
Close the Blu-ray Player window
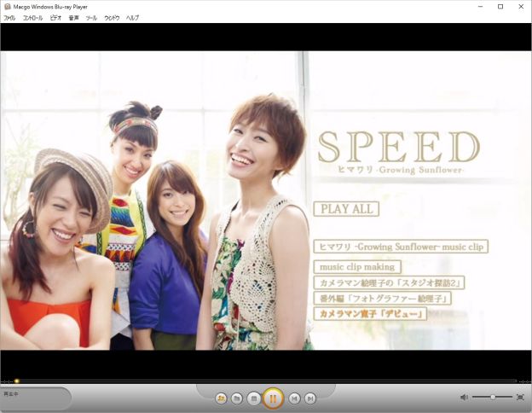click(521, 7)
